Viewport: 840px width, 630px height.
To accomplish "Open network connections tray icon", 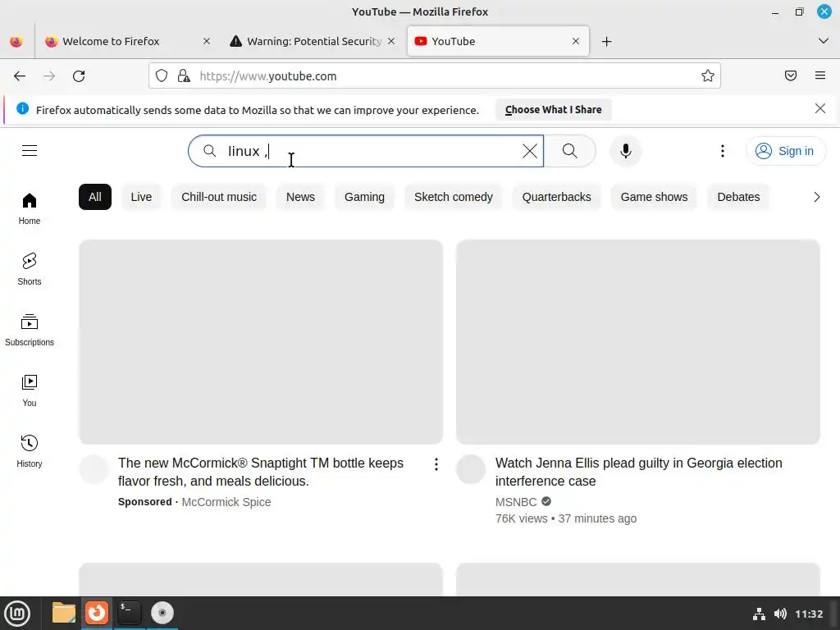I will coord(759,614).
